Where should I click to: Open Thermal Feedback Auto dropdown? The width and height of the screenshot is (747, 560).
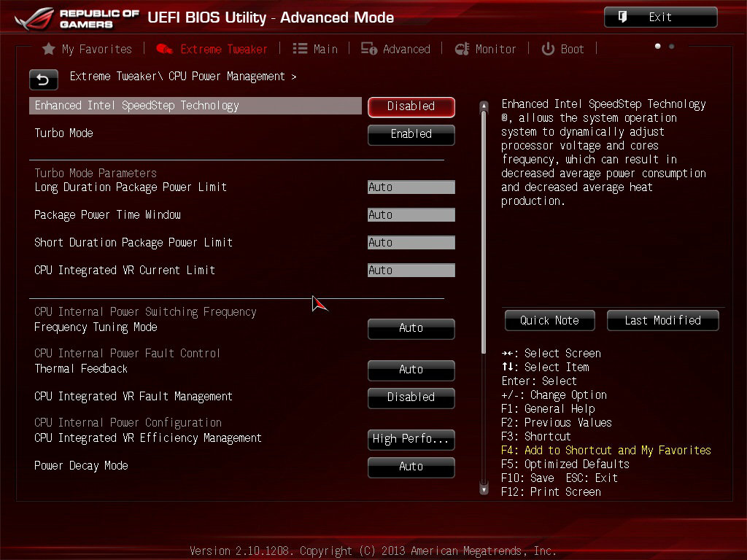tap(411, 370)
